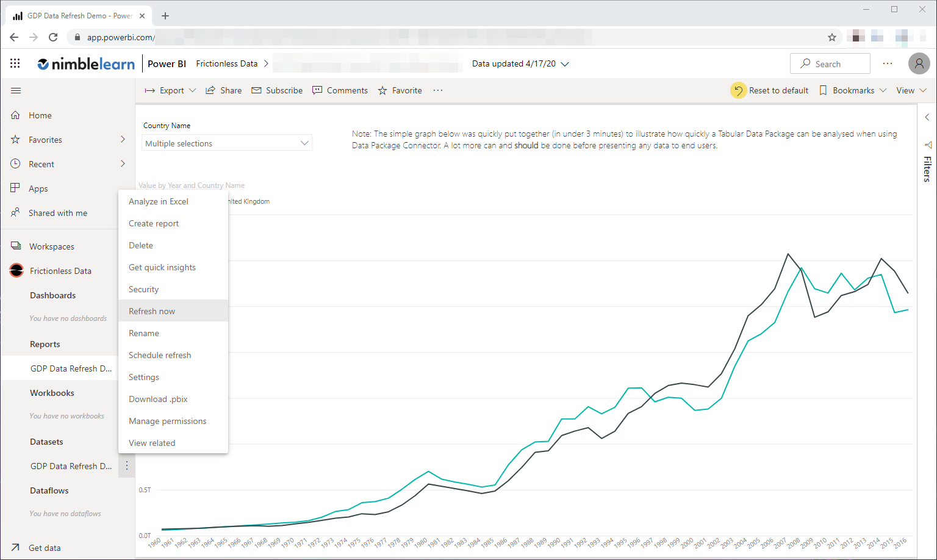
Task: Click the Shared with me people icon
Action: (x=16, y=213)
